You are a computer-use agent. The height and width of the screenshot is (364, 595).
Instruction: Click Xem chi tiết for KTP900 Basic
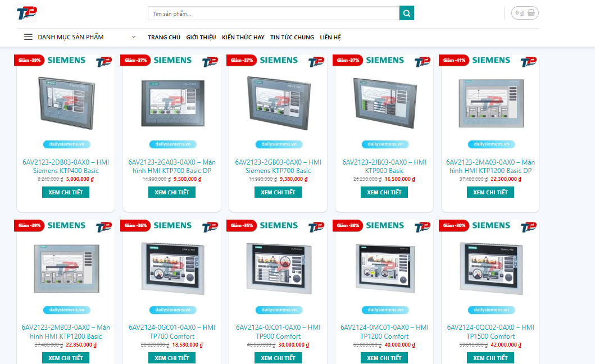(384, 193)
